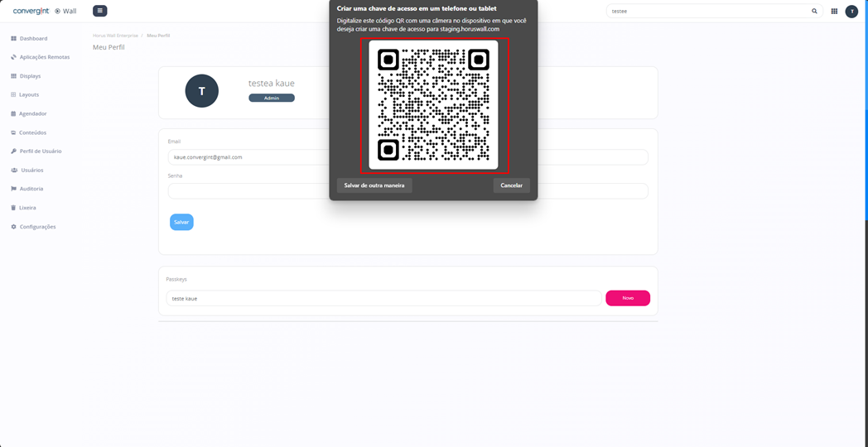The width and height of the screenshot is (868, 447).
Task: Open the Layouts sidebar item
Action: [x=25, y=94]
